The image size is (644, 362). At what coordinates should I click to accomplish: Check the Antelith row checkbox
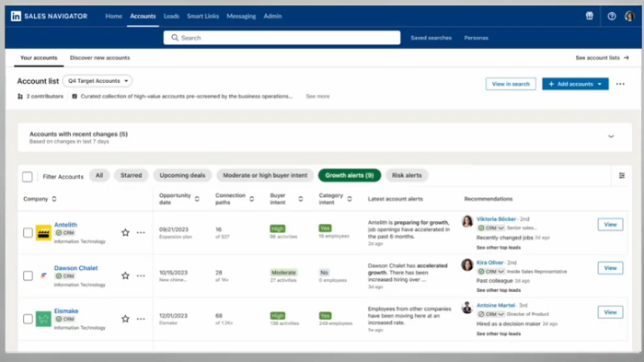click(28, 233)
